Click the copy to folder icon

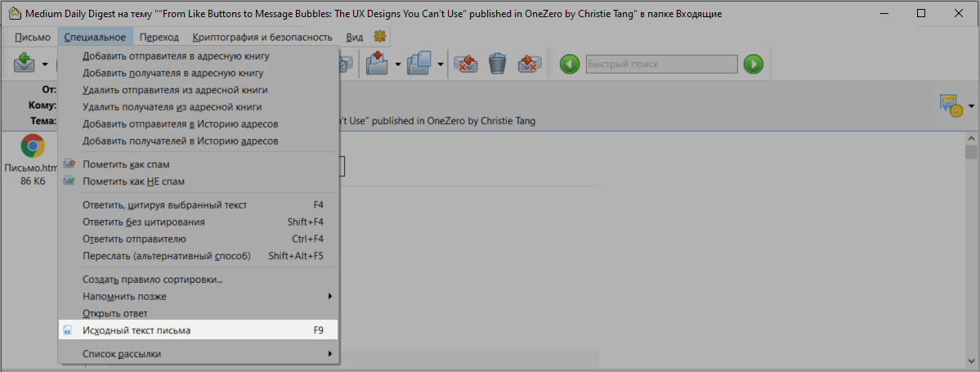click(419, 63)
